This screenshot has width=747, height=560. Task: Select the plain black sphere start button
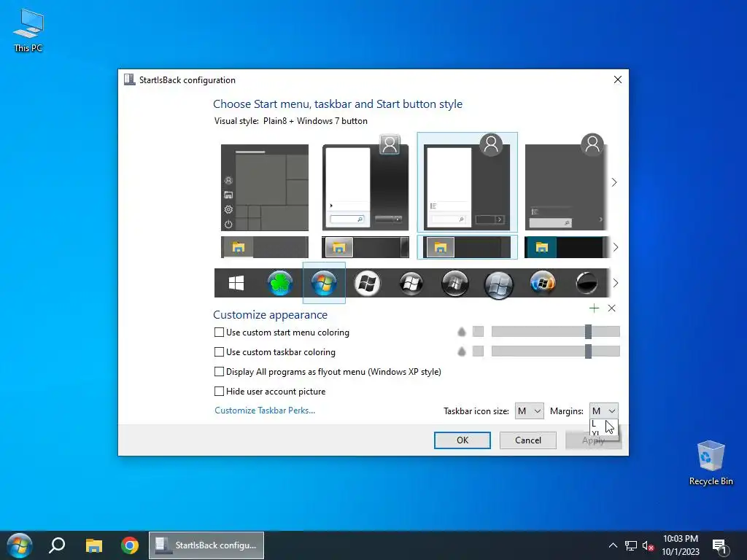[x=587, y=283]
